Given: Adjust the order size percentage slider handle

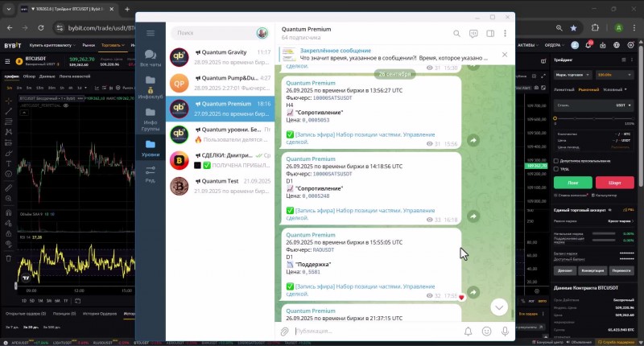Looking at the screenshot, I should click(555, 118).
